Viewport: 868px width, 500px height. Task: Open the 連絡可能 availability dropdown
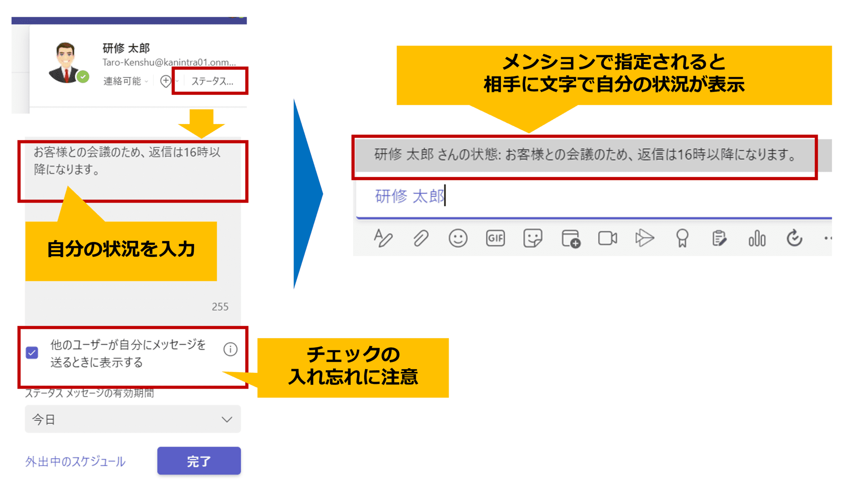[x=125, y=81]
